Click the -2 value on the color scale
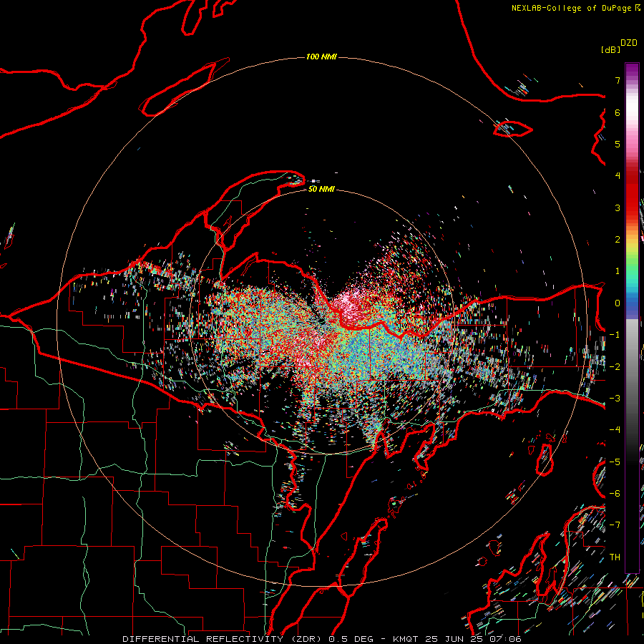Viewport: 644px width, 644px height. coord(615,367)
